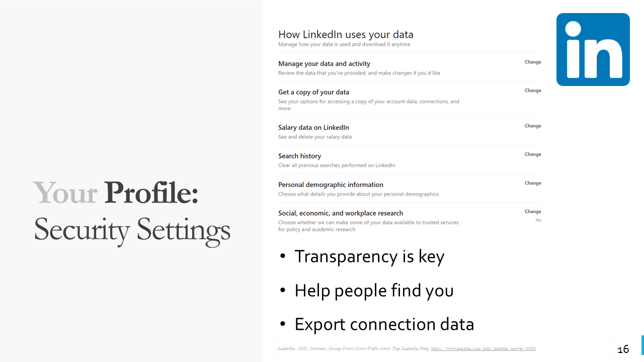
Task: Select the Salary data on LinkedIn heading
Action: [x=313, y=128]
